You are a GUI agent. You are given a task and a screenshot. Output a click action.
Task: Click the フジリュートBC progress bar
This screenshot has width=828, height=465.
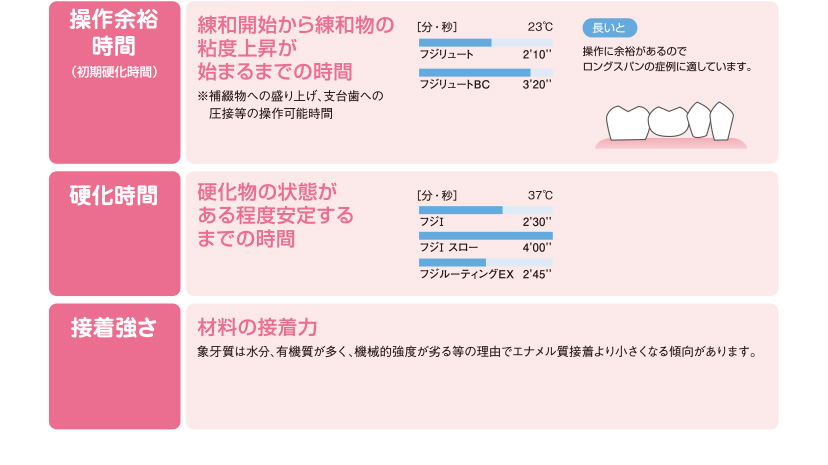(x=486, y=73)
